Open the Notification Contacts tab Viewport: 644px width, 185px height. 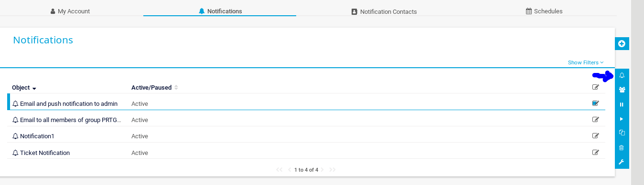(384, 11)
